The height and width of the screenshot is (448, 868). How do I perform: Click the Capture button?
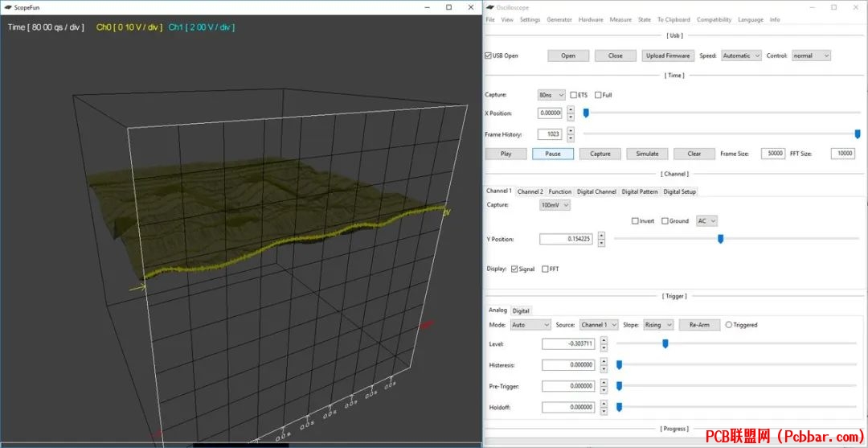pyautogui.click(x=600, y=154)
